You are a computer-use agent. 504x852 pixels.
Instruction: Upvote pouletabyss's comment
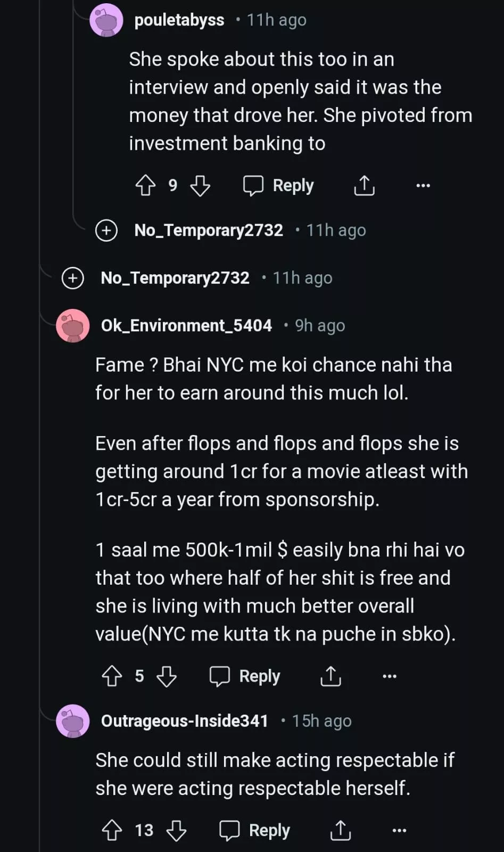click(x=145, y=185)
